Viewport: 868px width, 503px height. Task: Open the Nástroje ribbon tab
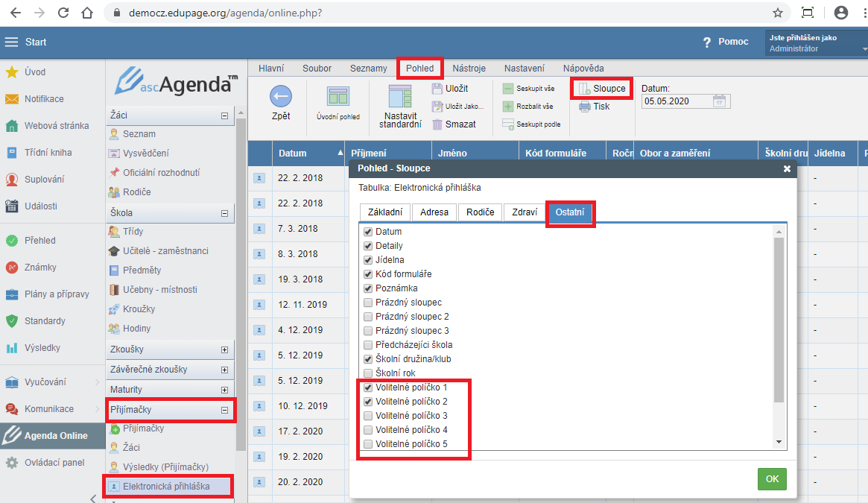pos(469,69)
